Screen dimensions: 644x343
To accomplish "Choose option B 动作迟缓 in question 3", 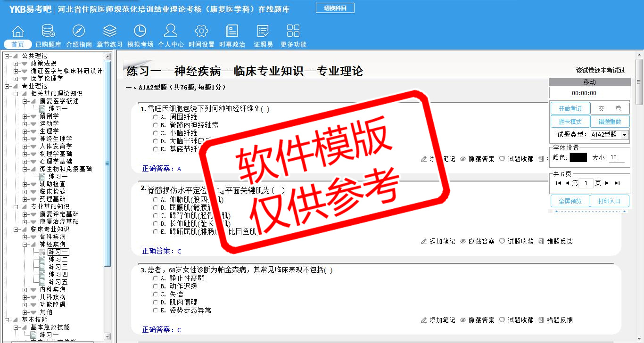I will [155, 286].
